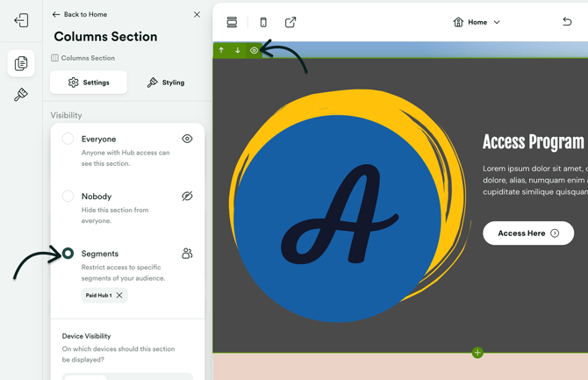Screen dimensions: 588x380
Task: Click the eye icon beside Everyone
Action: [187, 139]
